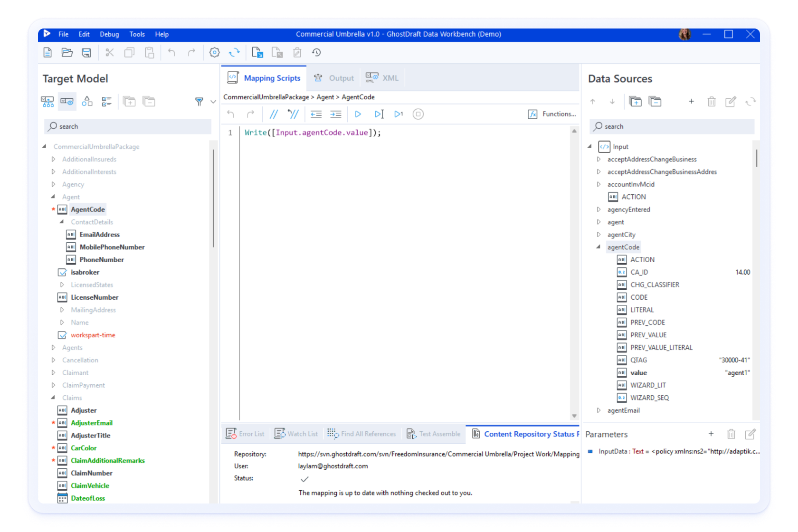Collapse the agentCode data source node
The width and height of the screenshot is (798, 532).
coord(598,247)
